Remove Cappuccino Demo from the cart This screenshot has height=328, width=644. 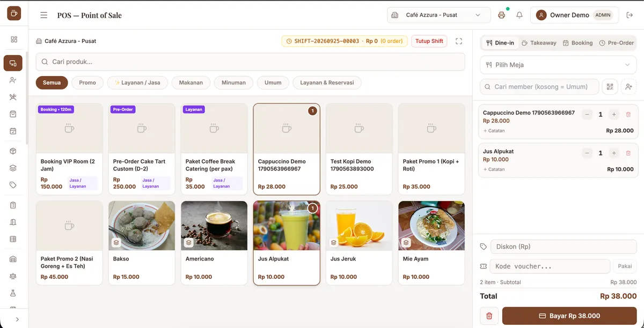coord(628,115)
